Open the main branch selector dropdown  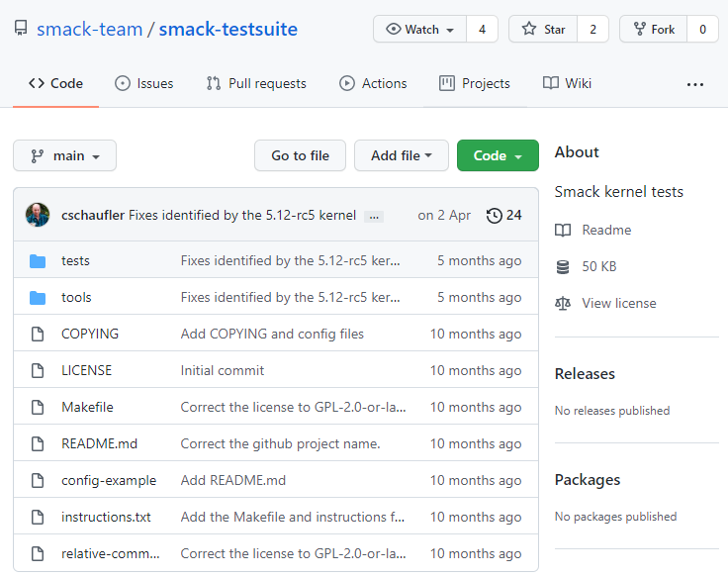(64, 155)
